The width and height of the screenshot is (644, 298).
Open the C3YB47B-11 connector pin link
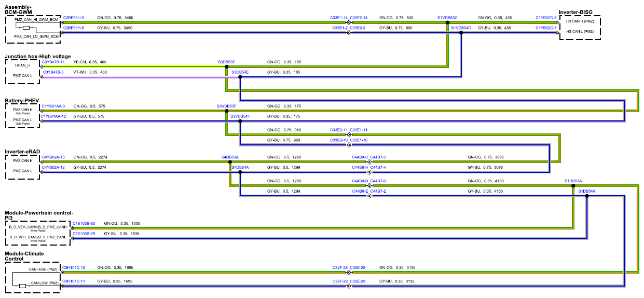coord(53,62)
